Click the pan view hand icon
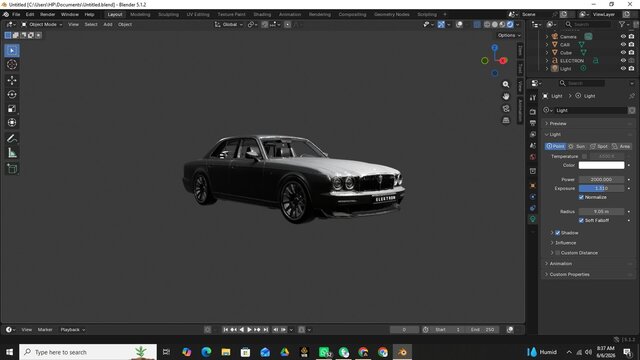 point(506,96)
